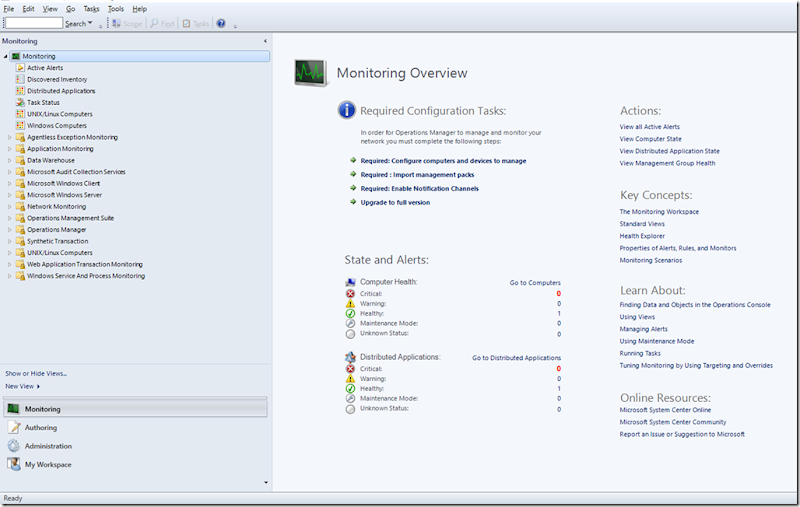This screenshot has height=507, width=800.
Task: Click the Data Warehouse folder icon
Action: [x=20, y=160]
